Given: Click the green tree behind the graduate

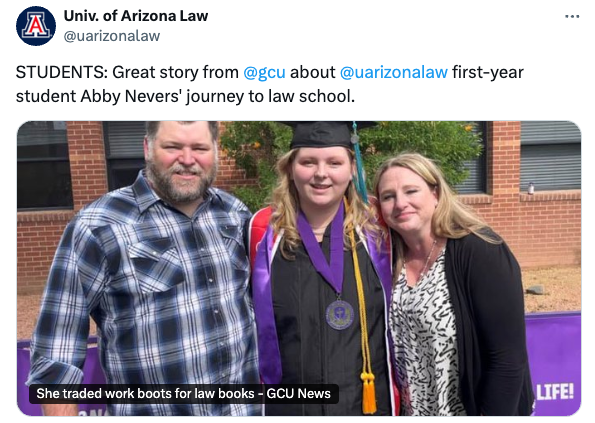Looking at the screenshot, I should 417,152.
